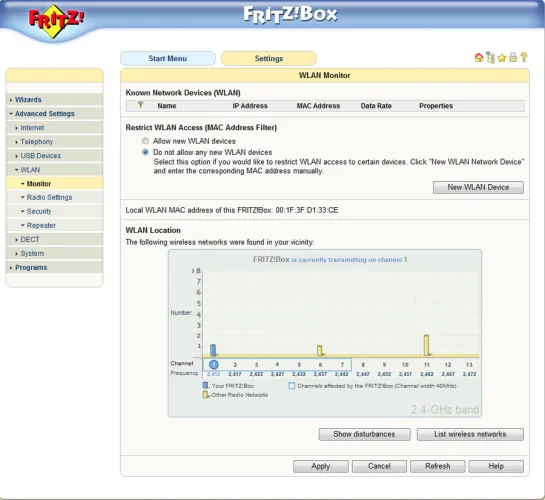Switch to the Start Menu tab
The width and height of the screenshot is (545, 500).
coord(168,58)
